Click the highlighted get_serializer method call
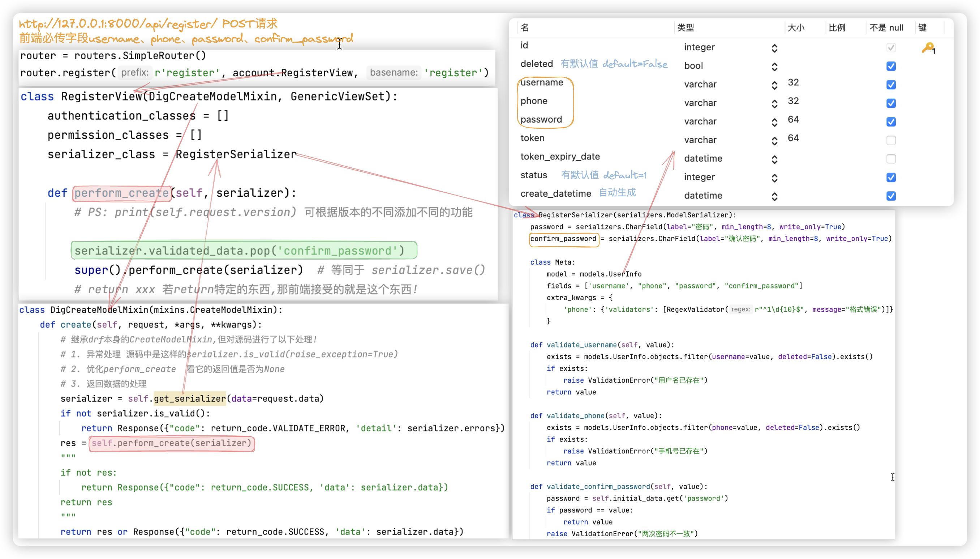 (190, 398)
